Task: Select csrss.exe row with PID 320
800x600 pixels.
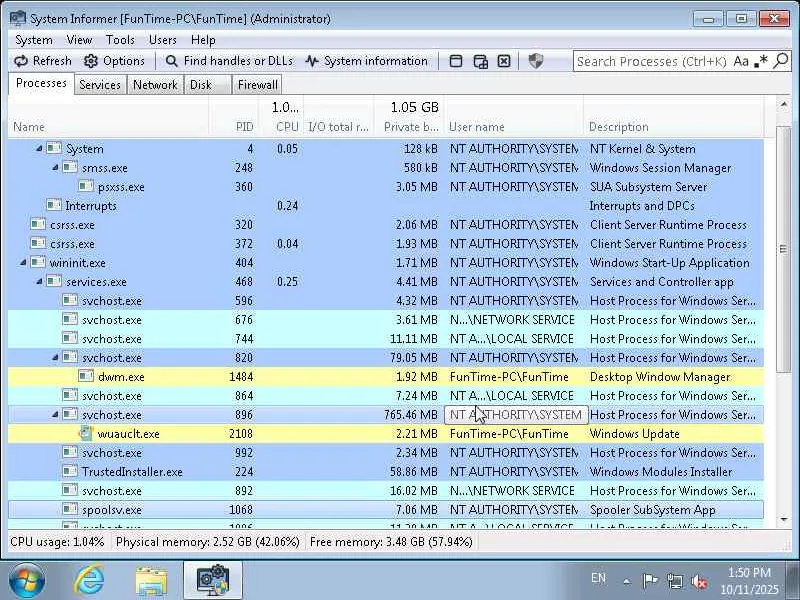Action: tap(386, 224)
